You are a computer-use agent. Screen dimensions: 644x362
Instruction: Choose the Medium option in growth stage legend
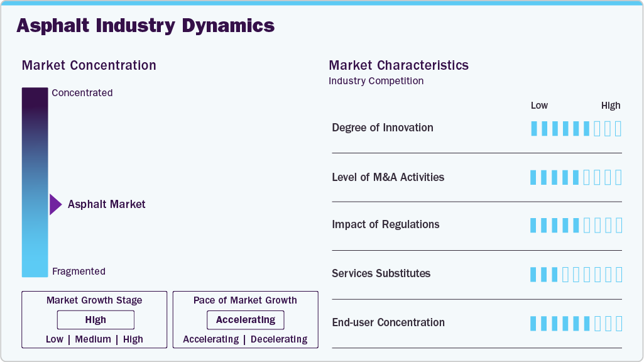pyautogui.click(x=93, y=339)
